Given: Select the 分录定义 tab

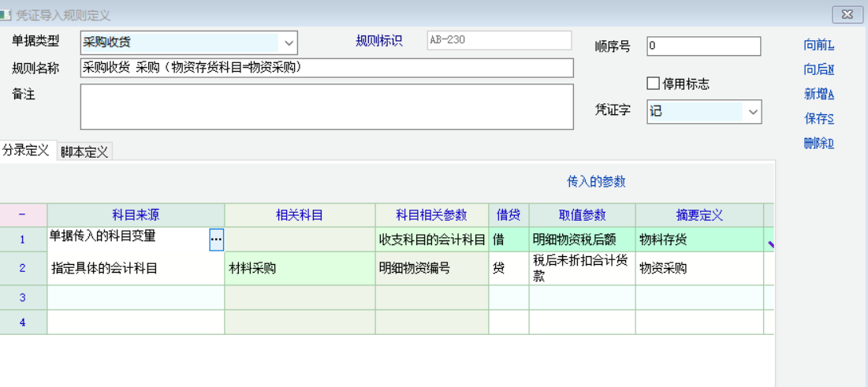Looking at the screenshot, I should click(x=26, y=151).
